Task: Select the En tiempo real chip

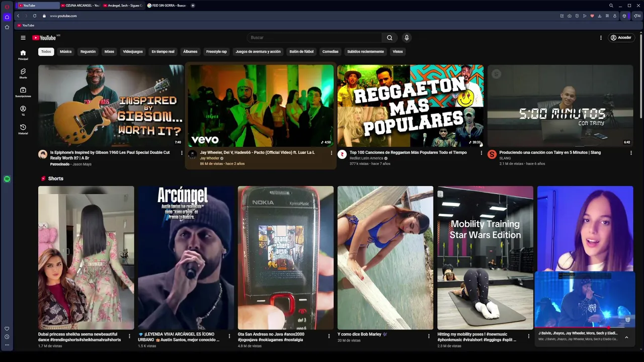Action: click(163, 52)
